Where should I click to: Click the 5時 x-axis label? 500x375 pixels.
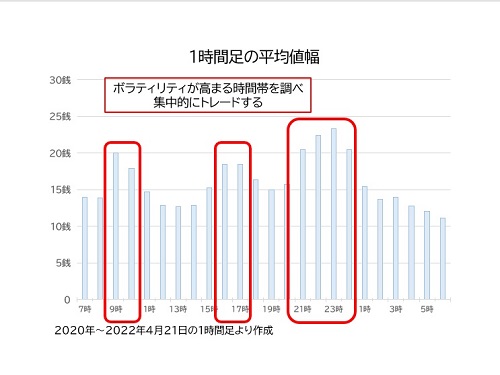tap(427, 309)
